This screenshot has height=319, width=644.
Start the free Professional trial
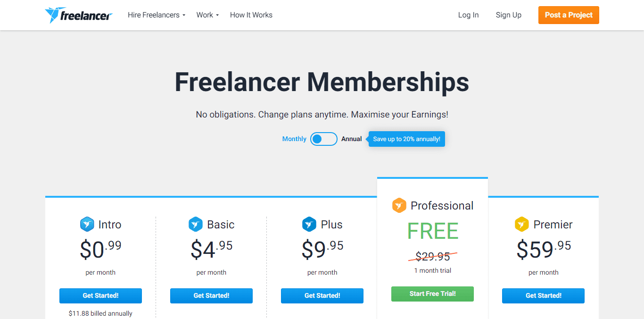432,294
